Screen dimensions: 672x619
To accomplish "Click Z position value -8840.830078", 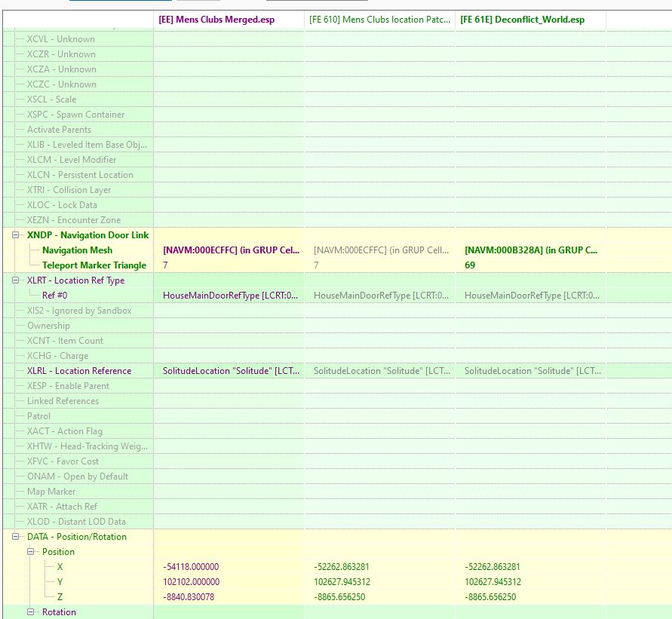I will point(189,597).
